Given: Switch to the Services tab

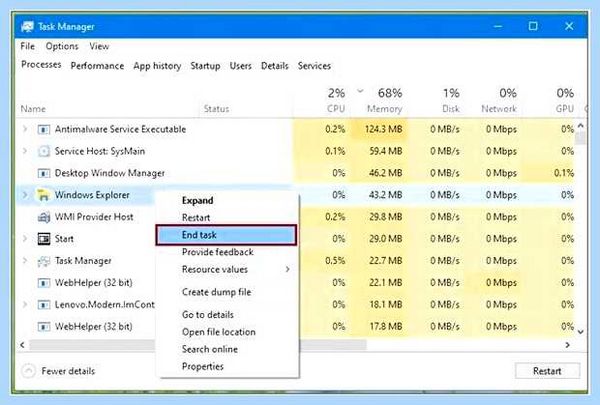Looking at the screenshot, I should tap(314, 66).
